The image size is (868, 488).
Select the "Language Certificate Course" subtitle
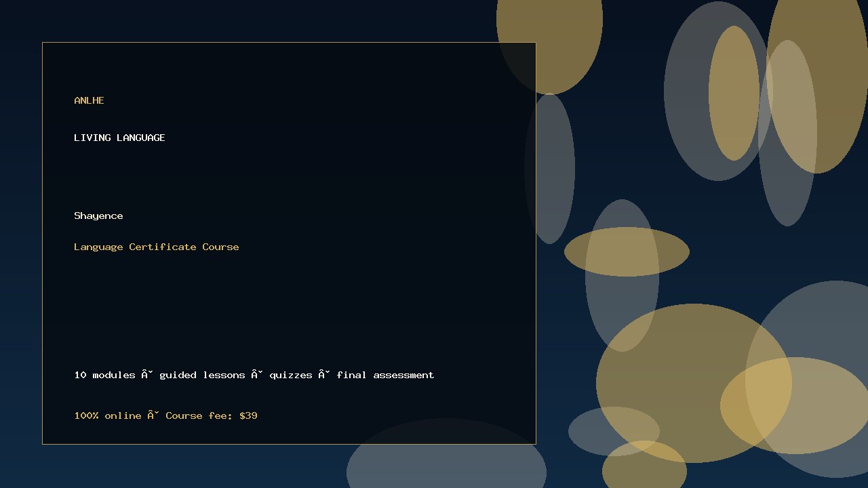[x=157, y=247]
